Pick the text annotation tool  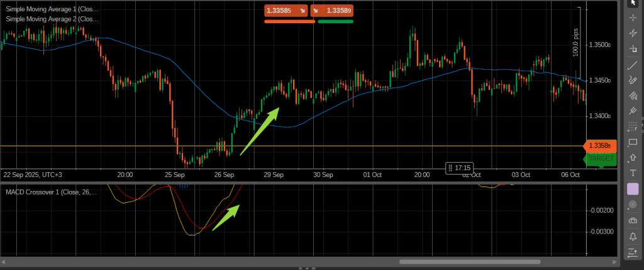pyautogui.click(x=632, y=173)
